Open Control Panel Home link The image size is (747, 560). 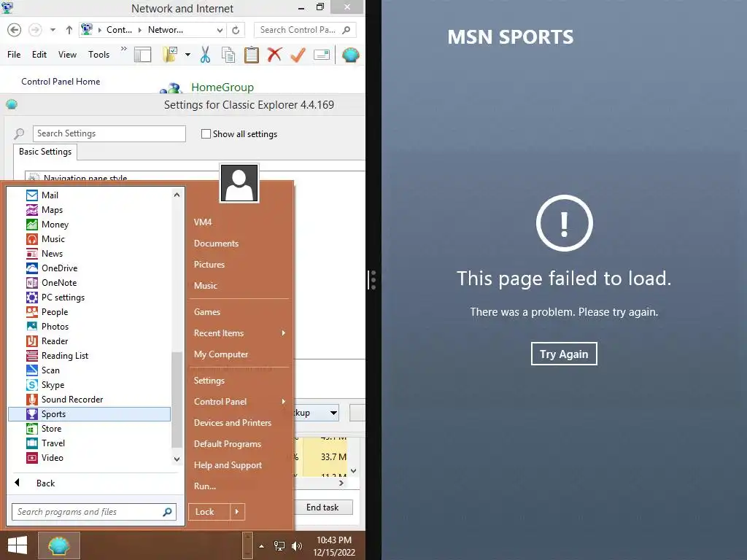(x=61, y=82)
